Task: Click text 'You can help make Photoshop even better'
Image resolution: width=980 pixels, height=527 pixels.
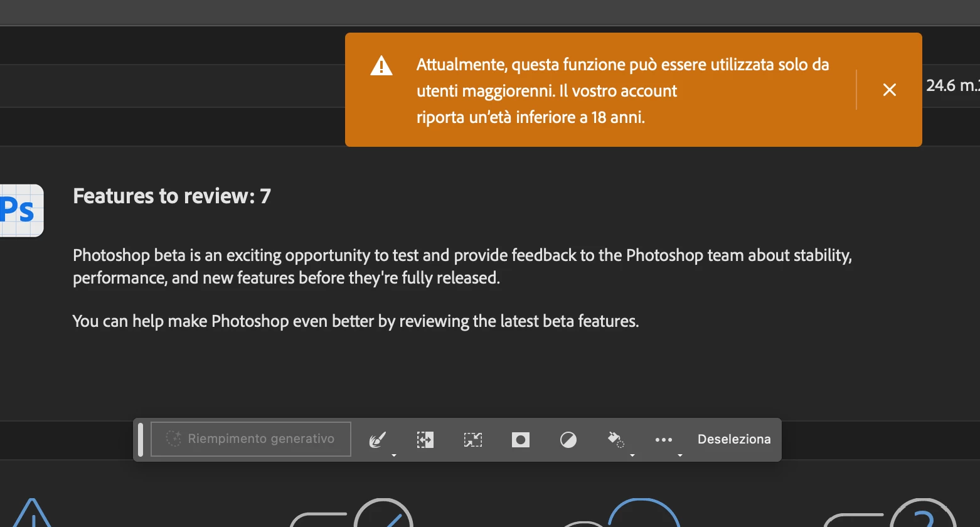Action: pyautogui.click(x=224, y=321)
